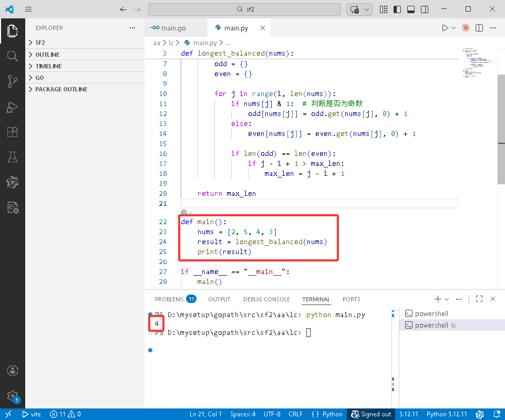Image resolution: width=505 pixels, height=420 pixels.
Task: Open the Copilot chat dropdown chevron
Action: 366,9
